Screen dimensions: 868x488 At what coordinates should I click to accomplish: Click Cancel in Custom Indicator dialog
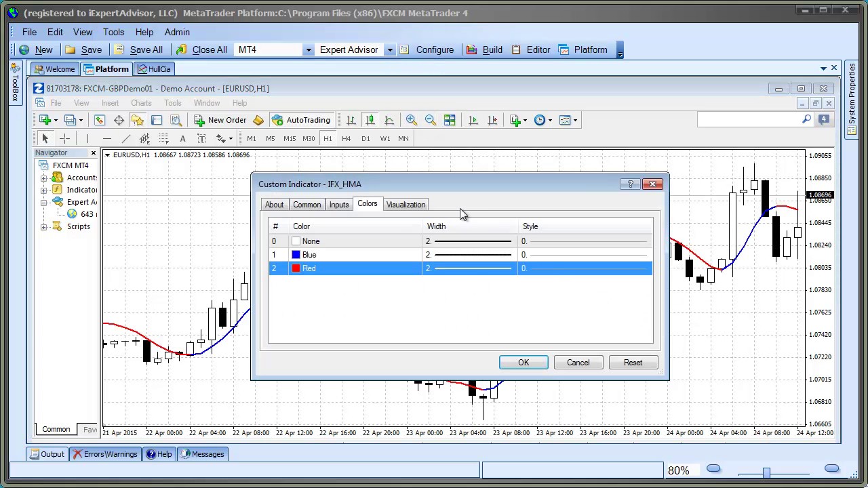(x=578, y=363)
